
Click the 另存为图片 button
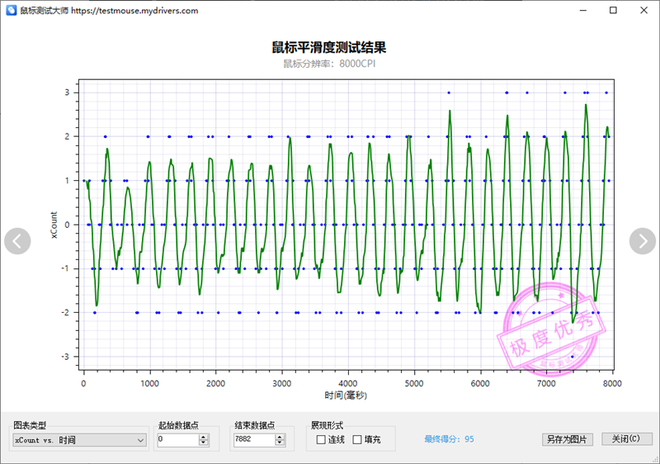point(567,439)
